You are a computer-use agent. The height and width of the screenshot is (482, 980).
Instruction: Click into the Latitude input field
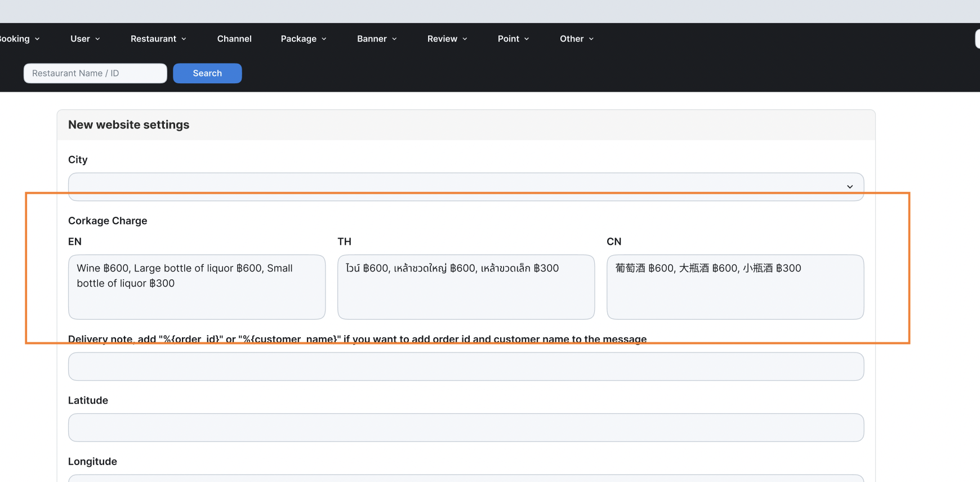tap(466, 428)
